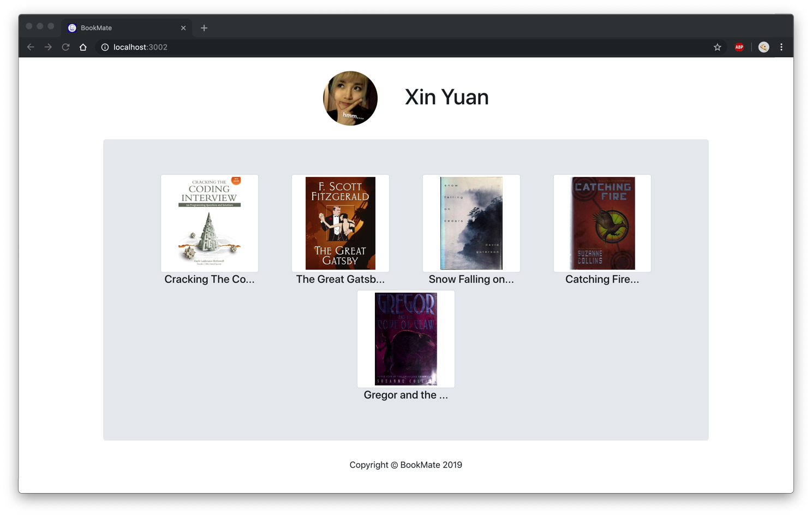Open a new tab with the plus button
Image resolution: width=812 pixels, height=516 pixels.
pyautogui.click(x=204, y=28)
